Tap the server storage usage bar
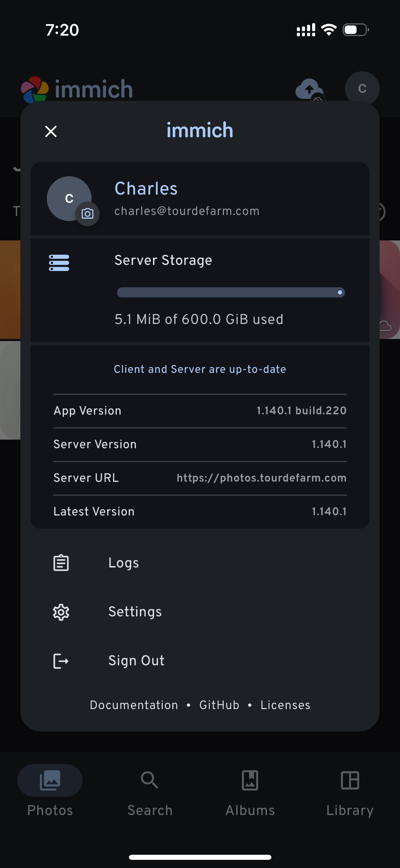 point(231,292)
